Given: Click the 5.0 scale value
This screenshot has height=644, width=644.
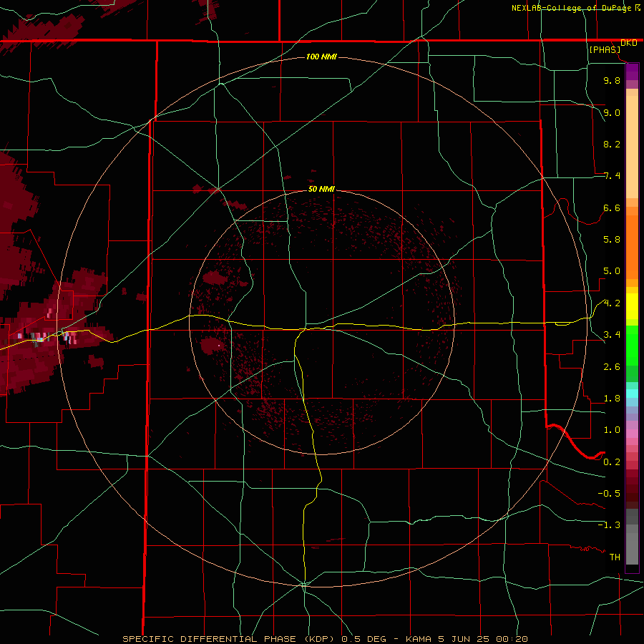Looking at the screenshot, I should coord(612,271).
